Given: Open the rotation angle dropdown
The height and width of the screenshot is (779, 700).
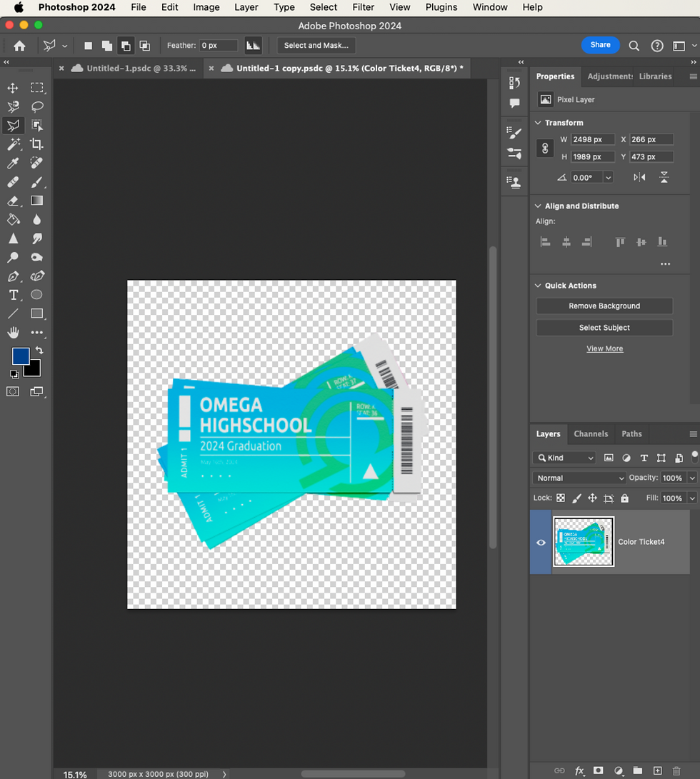Looking at the screenshot, I should (608, 177).
